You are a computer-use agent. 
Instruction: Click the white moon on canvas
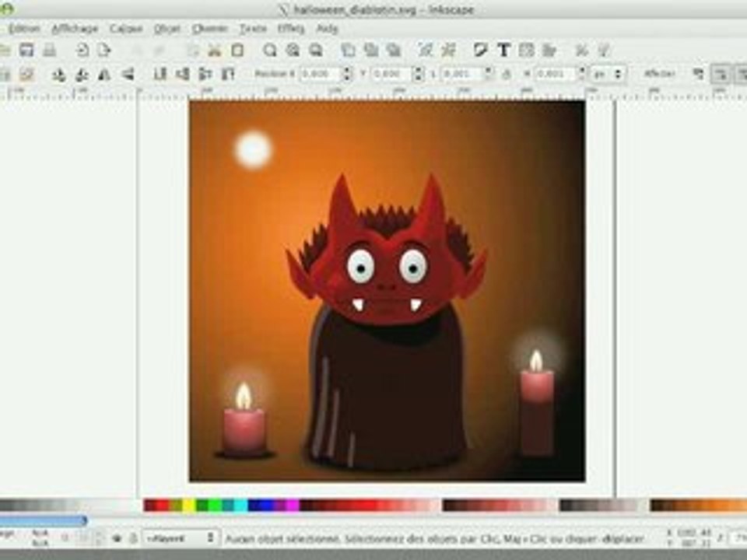point(253,149)
